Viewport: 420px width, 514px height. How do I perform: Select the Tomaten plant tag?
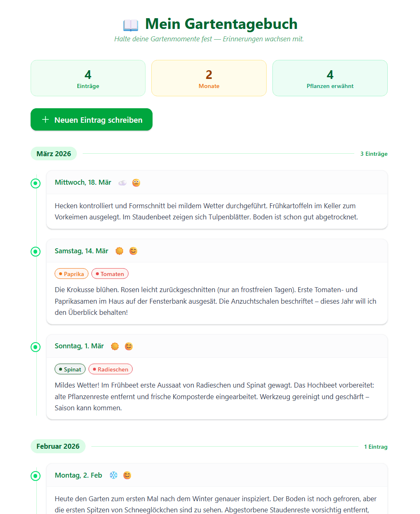[x=110, y=274]
